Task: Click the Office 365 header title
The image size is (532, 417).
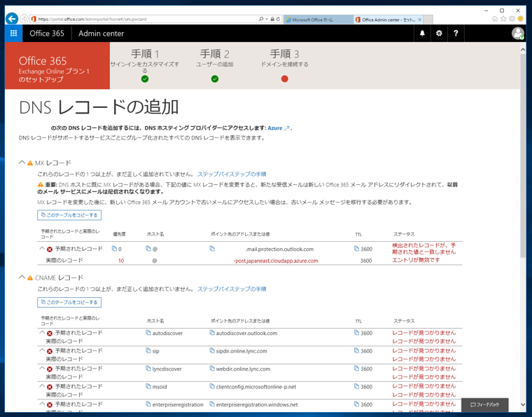Action: coord(47,33)
